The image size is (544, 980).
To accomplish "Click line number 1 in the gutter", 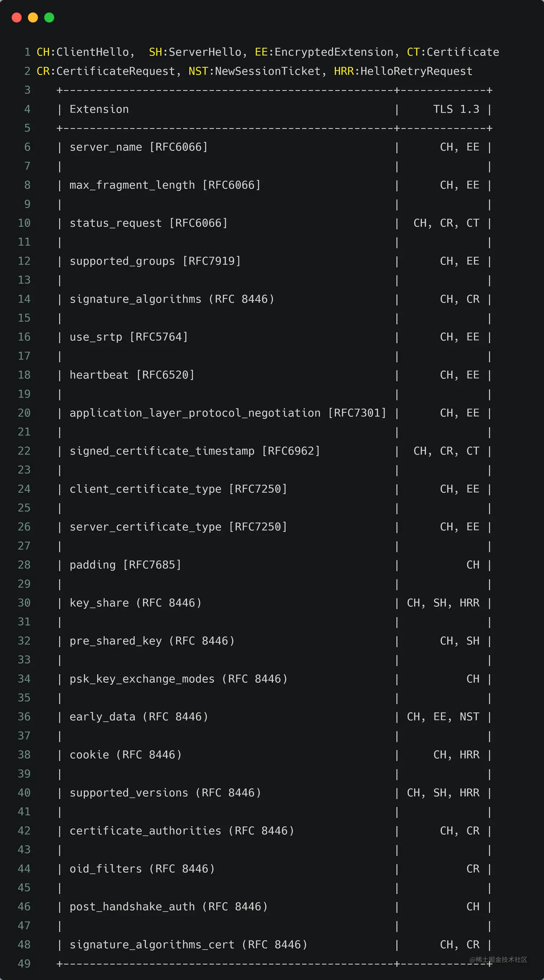I will (x=27, y=52).
